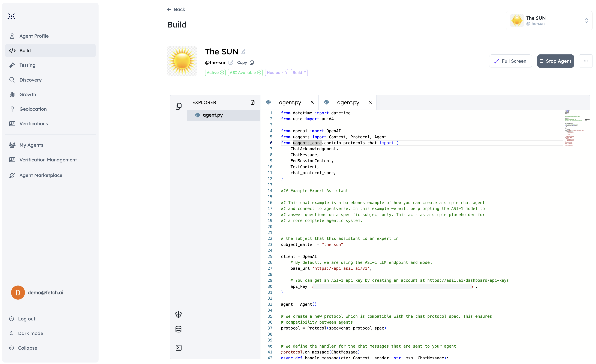Click the edit pencil beside The SUN name

[x=243, y=52]
